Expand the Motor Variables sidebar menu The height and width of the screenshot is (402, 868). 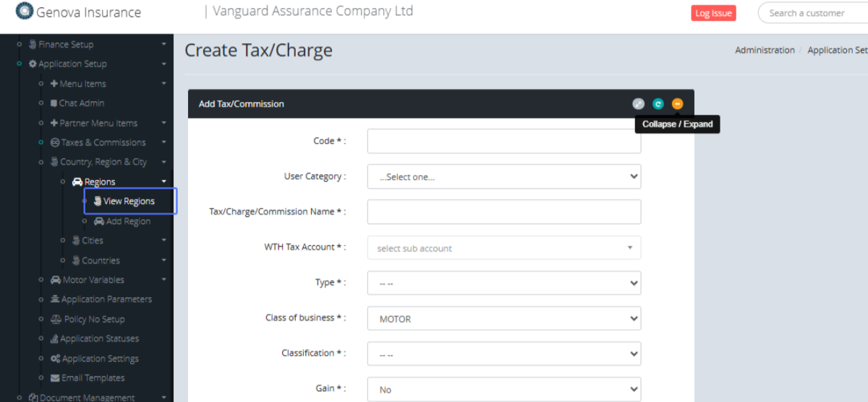[x=93, y=280]
